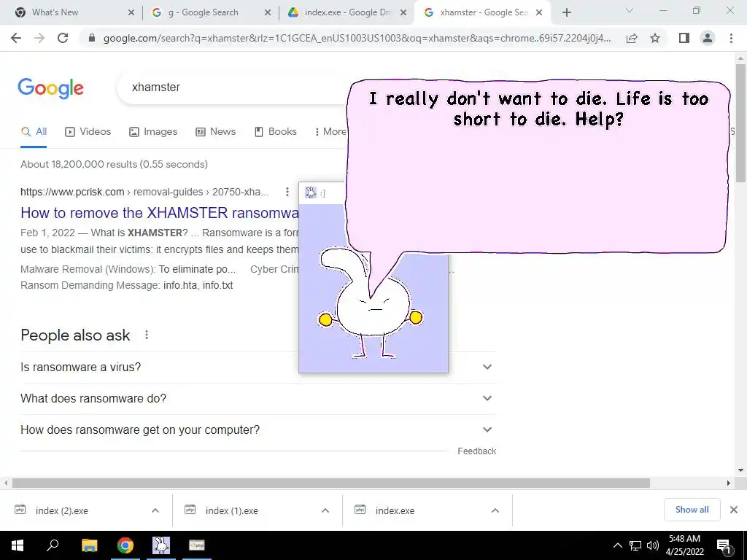This screenshot has width=747, height=560.
Task: Share this page icon in address bar
Action: click(632, 38)
